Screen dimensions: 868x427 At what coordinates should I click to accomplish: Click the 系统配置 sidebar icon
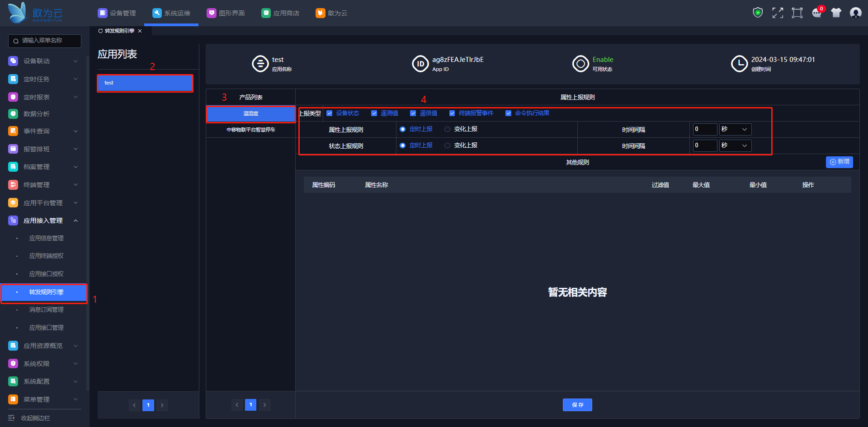click(x=13, y=381)
